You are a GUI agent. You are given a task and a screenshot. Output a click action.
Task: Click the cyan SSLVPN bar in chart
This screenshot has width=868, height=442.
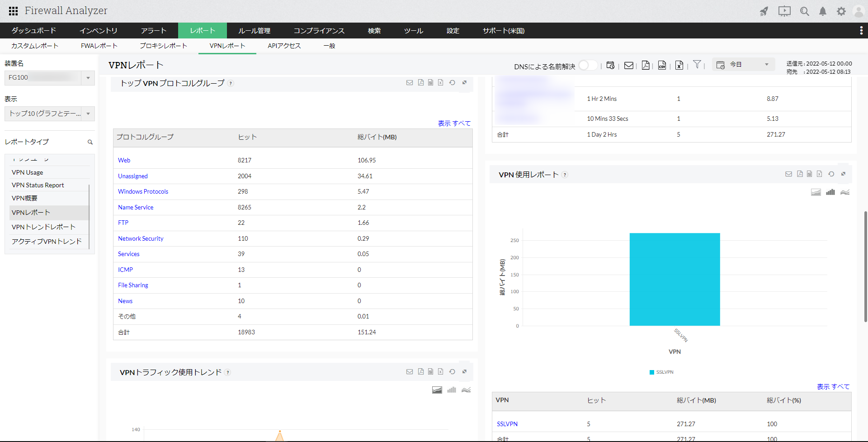click(675, 279)
